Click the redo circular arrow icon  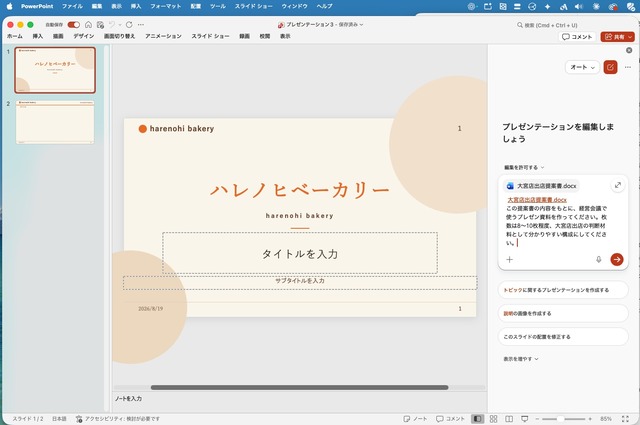(129, 24)
